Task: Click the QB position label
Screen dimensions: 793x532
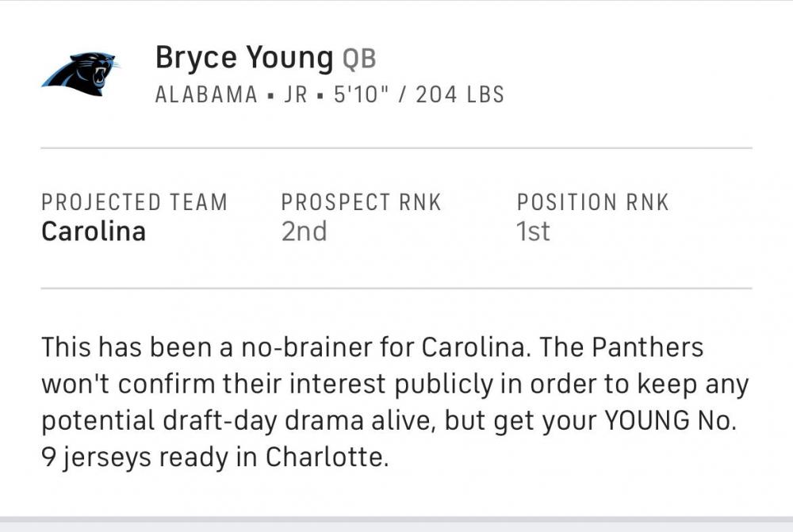Action: (x=359, y=59)
